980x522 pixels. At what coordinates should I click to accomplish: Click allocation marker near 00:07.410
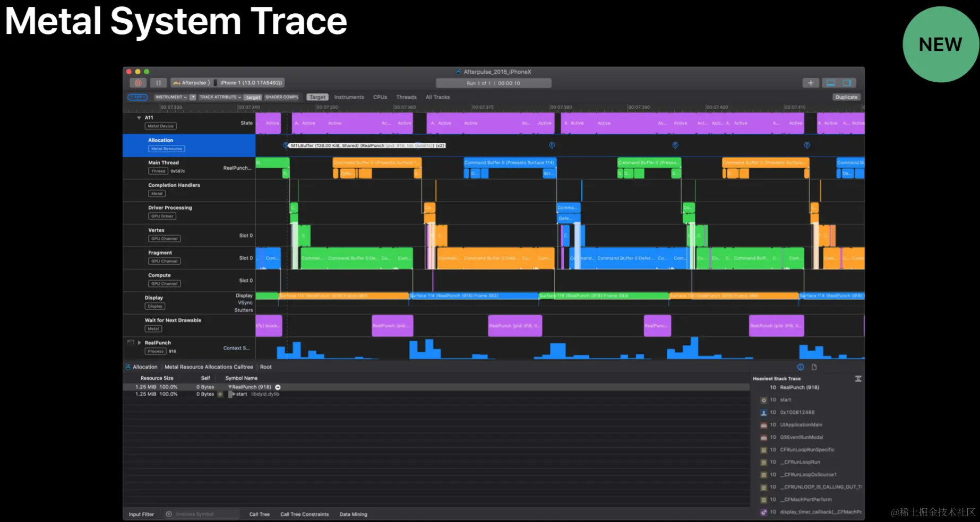point(807,145)
